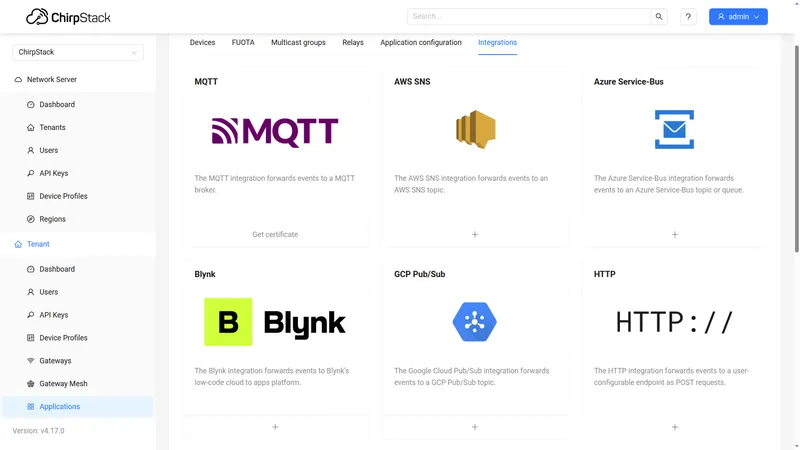800x450 pixels.
Task: Click Get certificate on MQTT card
Action: tap(275, 235)
